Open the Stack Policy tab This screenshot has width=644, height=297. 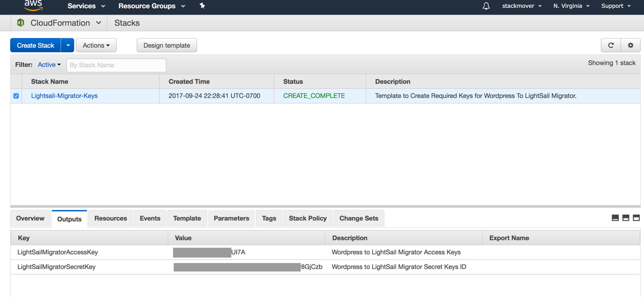308,218
